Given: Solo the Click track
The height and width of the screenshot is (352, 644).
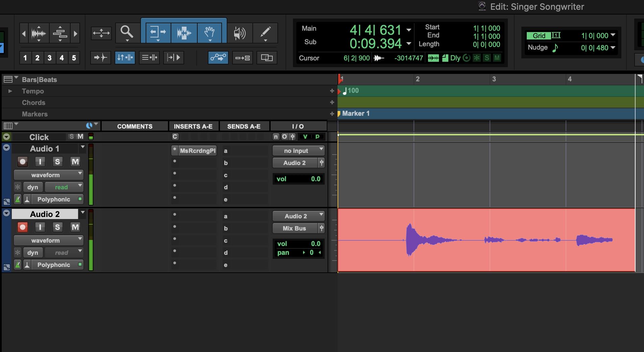Looking at the screenshot, I should tap(72, 137).
